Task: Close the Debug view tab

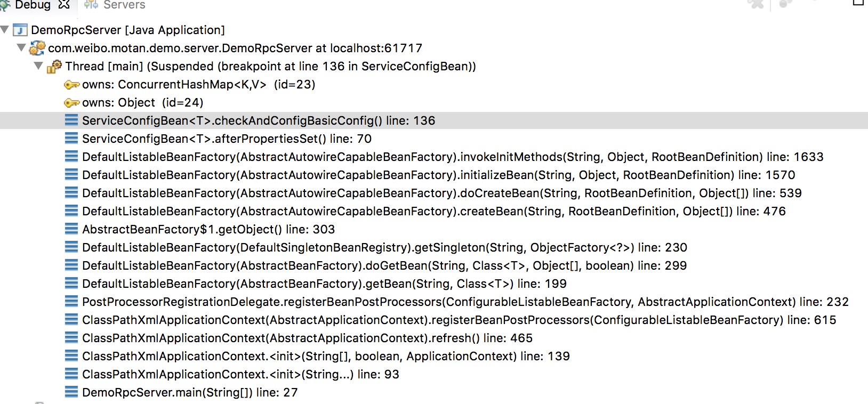Action: point(64,4)
